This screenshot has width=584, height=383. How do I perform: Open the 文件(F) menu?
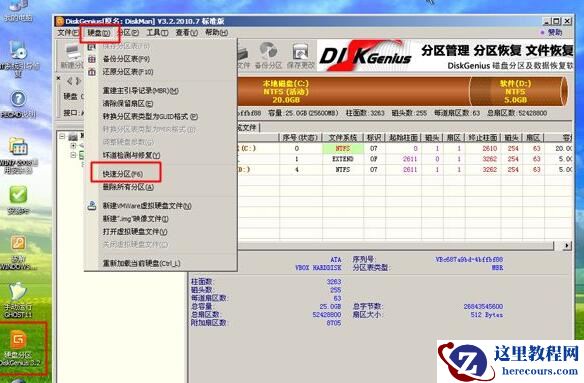(68, 33)
